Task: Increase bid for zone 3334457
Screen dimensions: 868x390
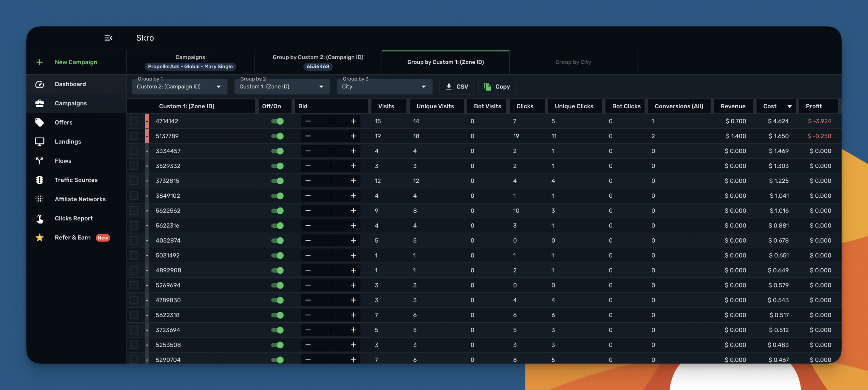Action: click(x=353, y=151)
